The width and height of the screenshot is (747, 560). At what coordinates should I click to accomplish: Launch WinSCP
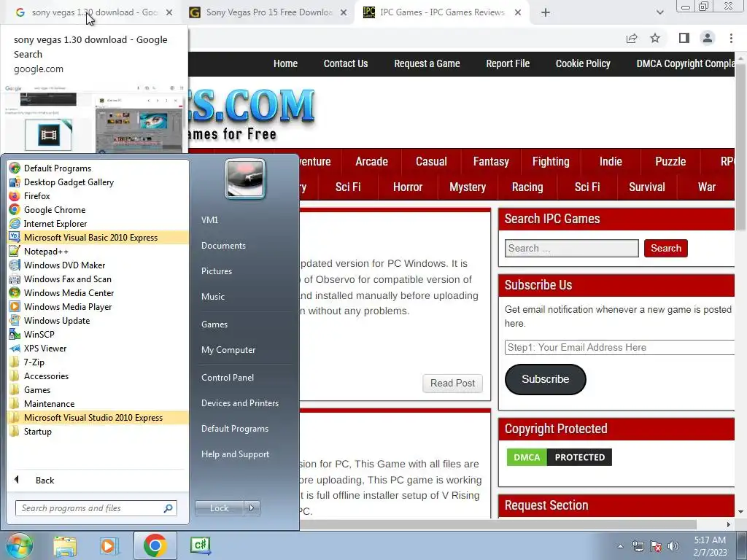[98, 334]
